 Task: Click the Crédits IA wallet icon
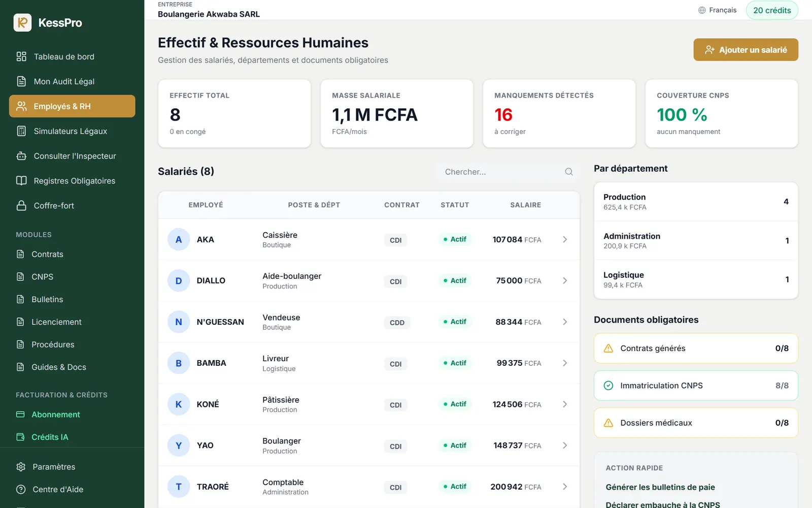[20, 437]
